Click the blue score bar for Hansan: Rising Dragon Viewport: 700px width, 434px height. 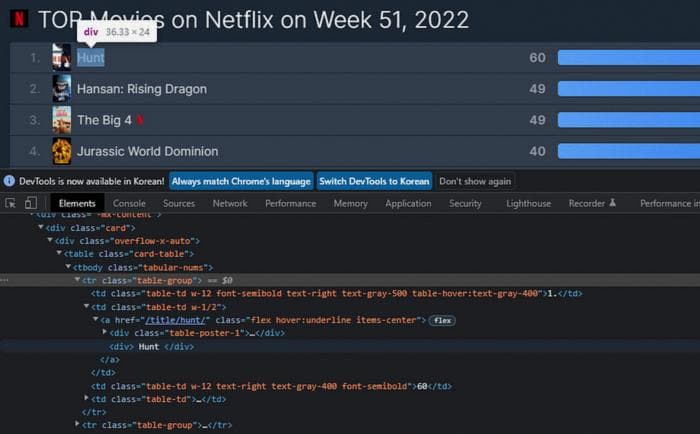point(629,89)
